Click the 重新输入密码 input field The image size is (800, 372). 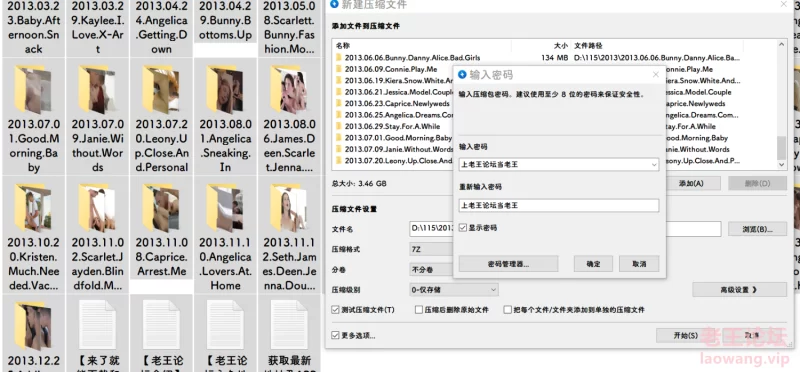pos(559,205)
